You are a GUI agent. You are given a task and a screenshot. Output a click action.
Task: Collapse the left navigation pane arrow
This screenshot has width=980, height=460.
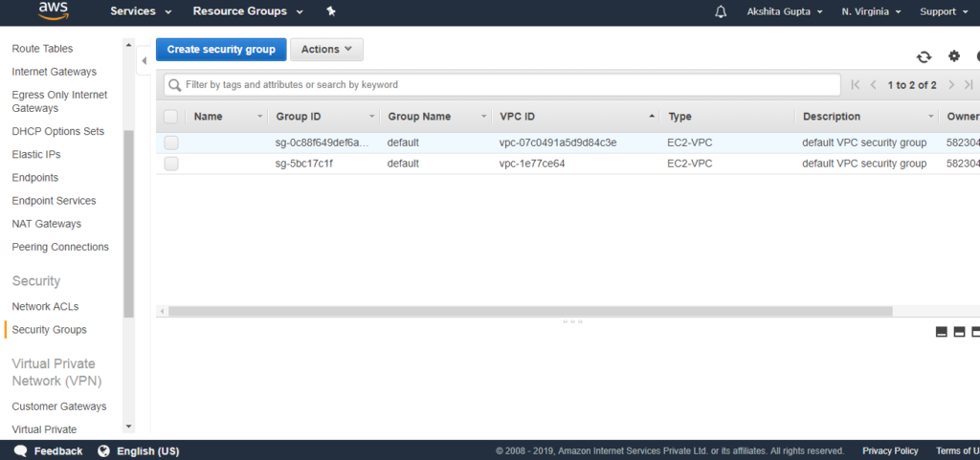[x=144, y=60]
